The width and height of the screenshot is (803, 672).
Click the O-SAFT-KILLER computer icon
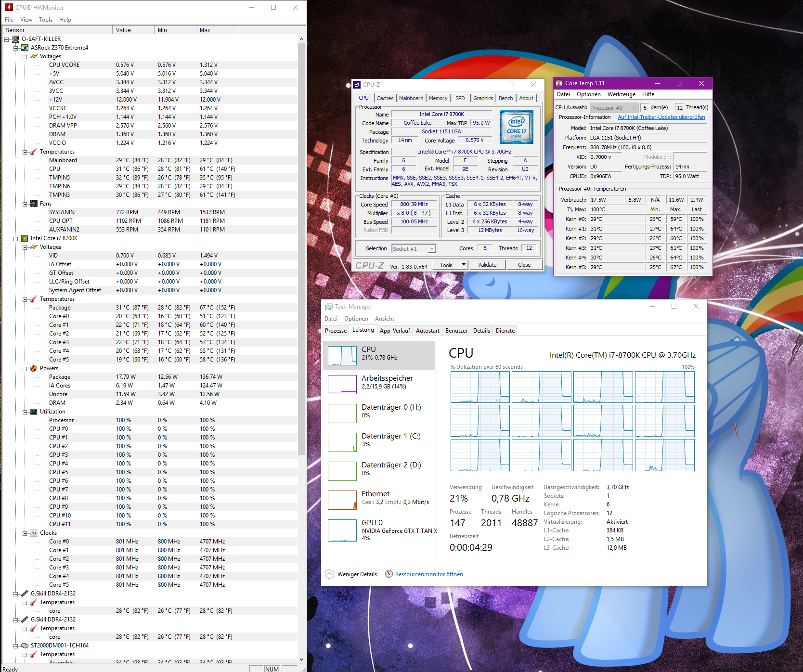15,39
